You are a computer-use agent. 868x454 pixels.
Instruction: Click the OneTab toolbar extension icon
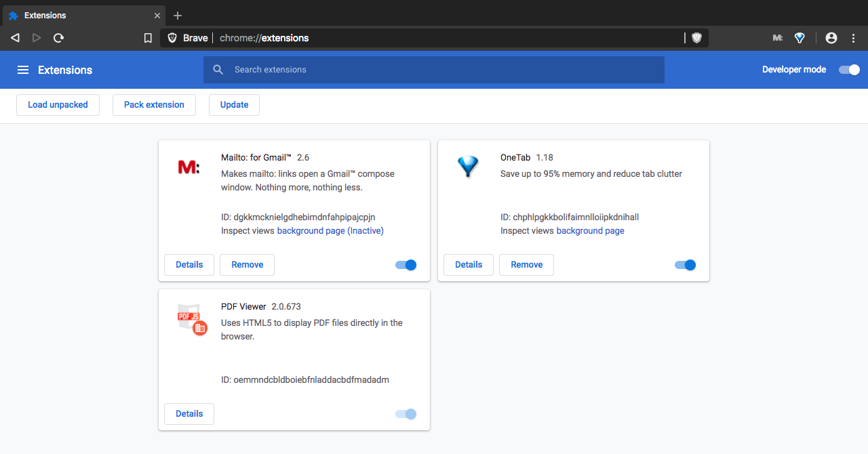tap(800, 38)
